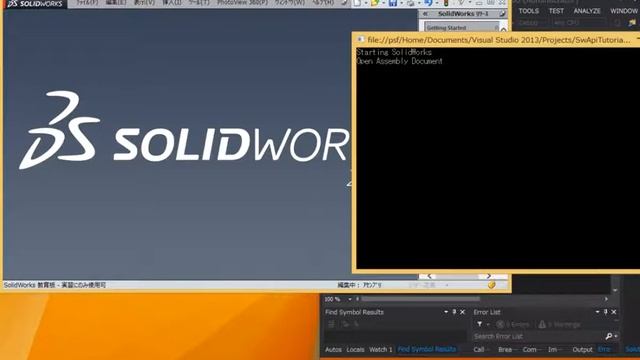The width and height of the screenshot is (640, 360).
Task: Click the Undo arrow in SolidWorks toolbar
Action: (428, 3)
